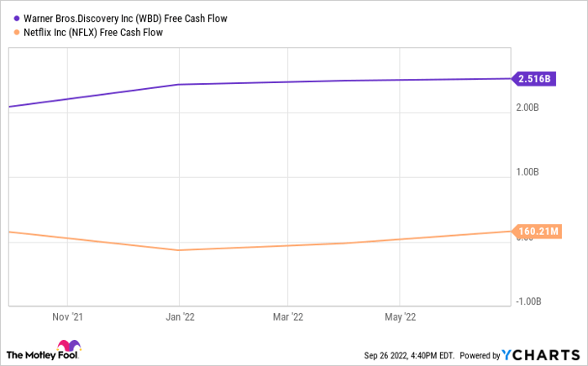This screenshot has height=366, width=588.
Task: Click the 160.21M value flag
Action: pyautogui.click(x=537, y=232)
